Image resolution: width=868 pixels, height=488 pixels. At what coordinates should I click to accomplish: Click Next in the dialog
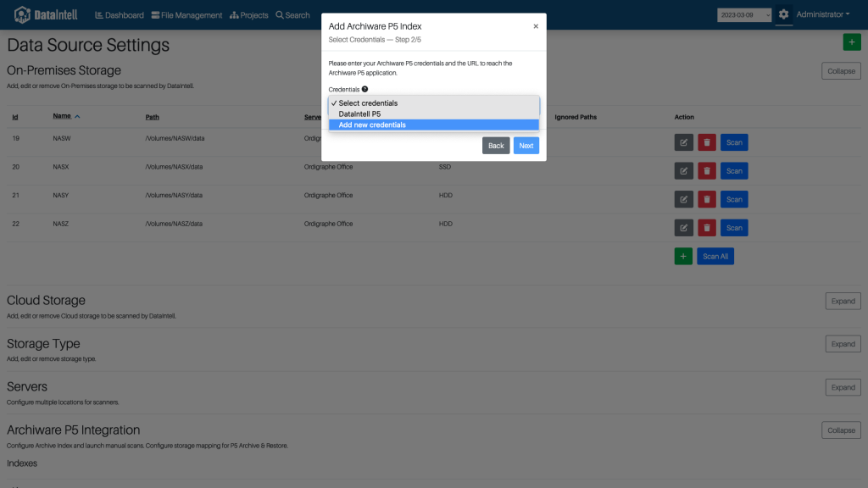click(526, 146)
